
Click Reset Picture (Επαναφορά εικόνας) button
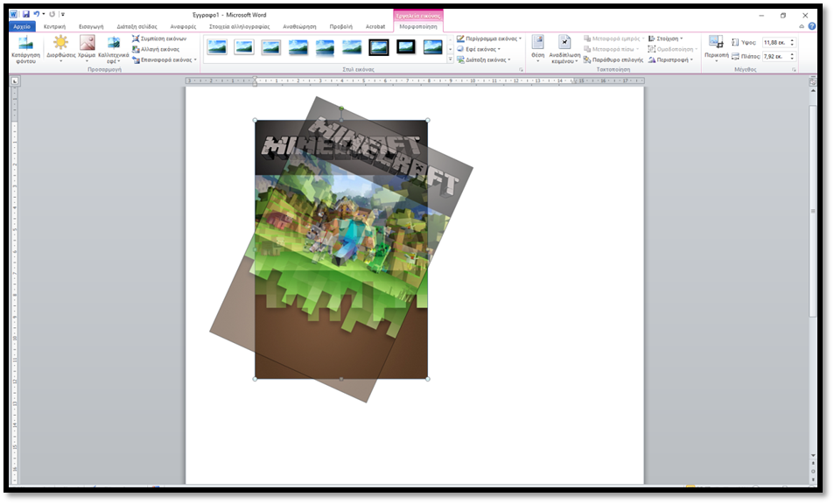pos(165,60)
